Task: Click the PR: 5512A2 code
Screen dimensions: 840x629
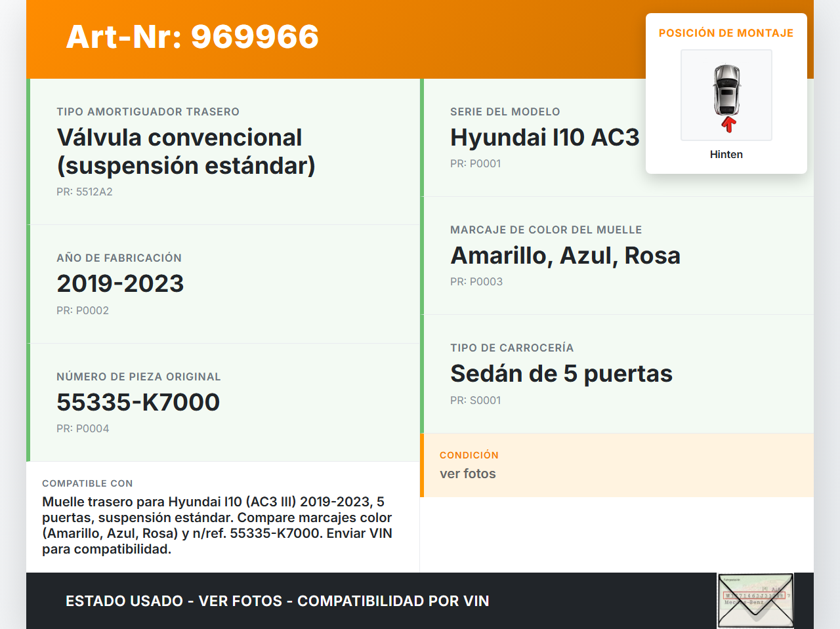Action: click(85, 192)
